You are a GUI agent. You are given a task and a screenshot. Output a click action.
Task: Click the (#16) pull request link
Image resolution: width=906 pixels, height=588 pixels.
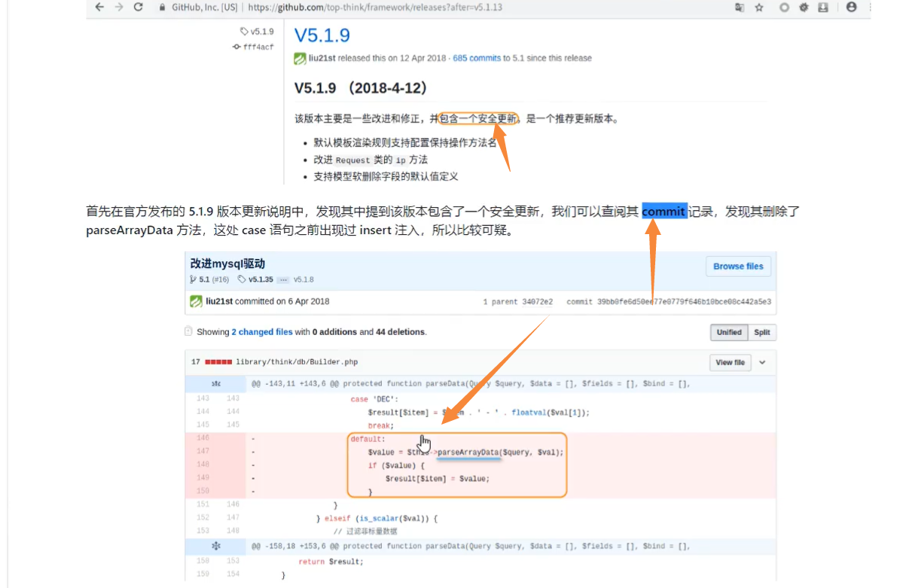click(x=220, y=279)
